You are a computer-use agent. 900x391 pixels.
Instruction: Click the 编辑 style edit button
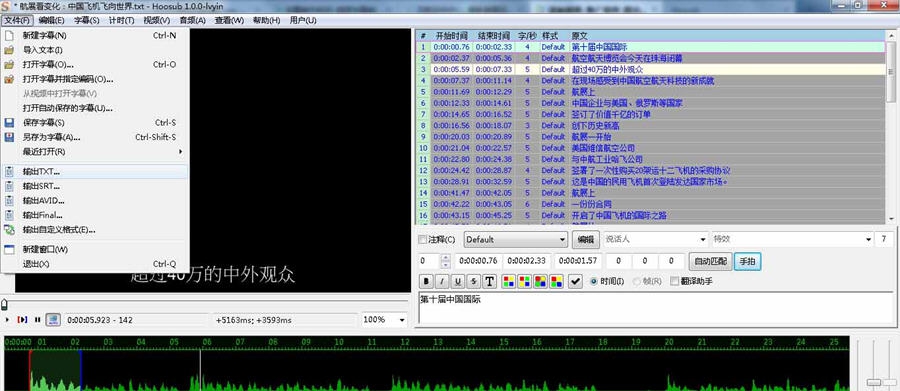click(x=585, y=239)
